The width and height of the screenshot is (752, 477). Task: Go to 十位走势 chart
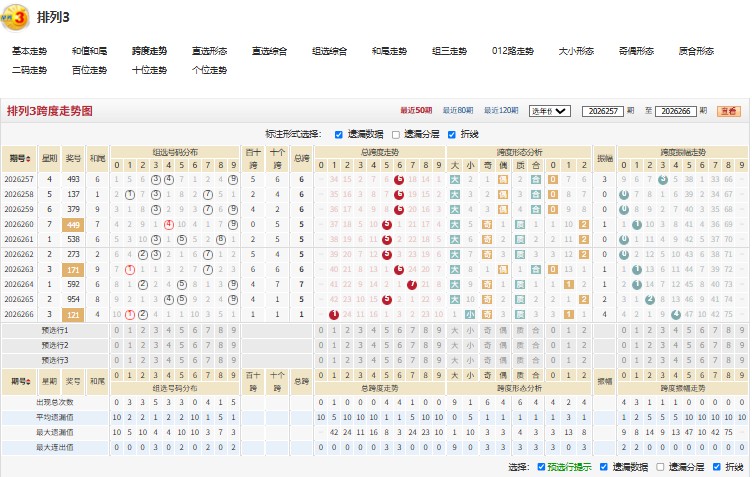tap(150, 70)
